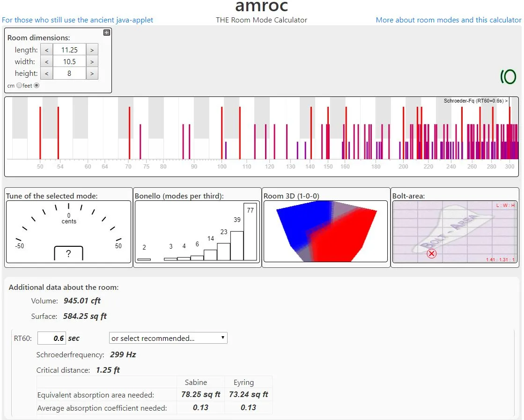
Task: Expand room dimensions panel with plus icon
Action: 107,33
